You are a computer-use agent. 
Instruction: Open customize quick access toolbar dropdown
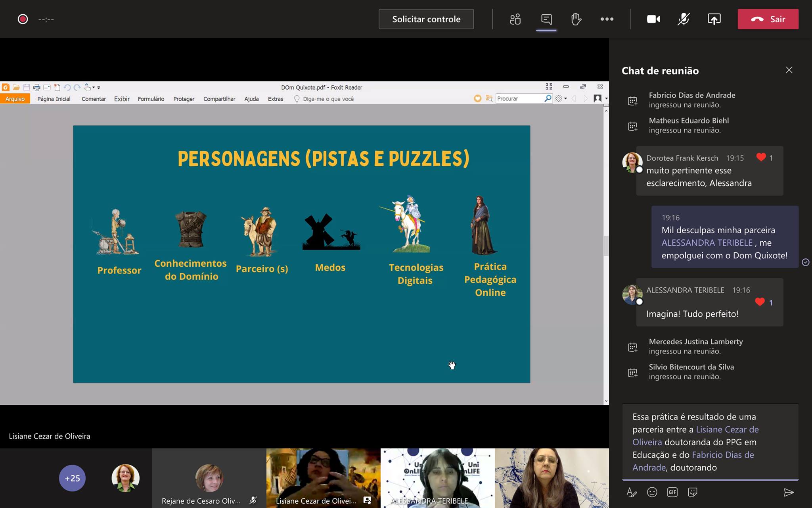[99, 87]
